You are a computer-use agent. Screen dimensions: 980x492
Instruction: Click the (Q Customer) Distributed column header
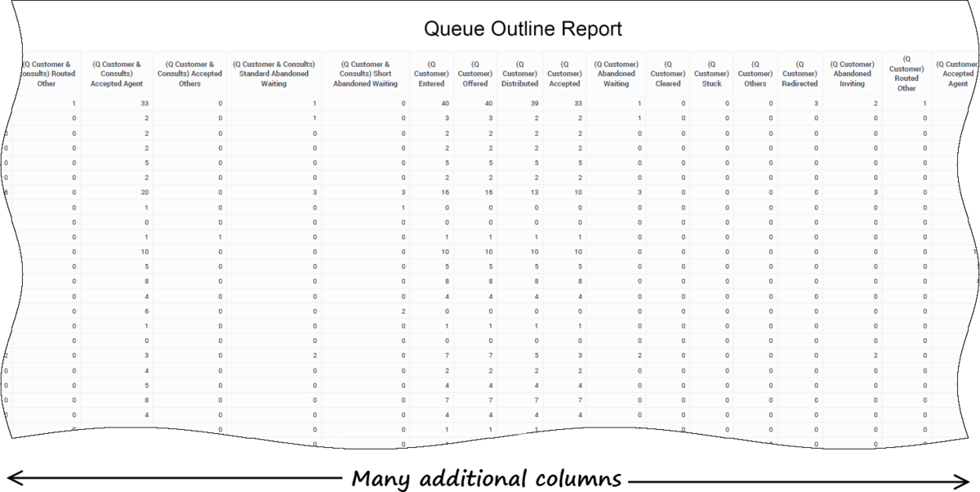(x=520, y=74)
